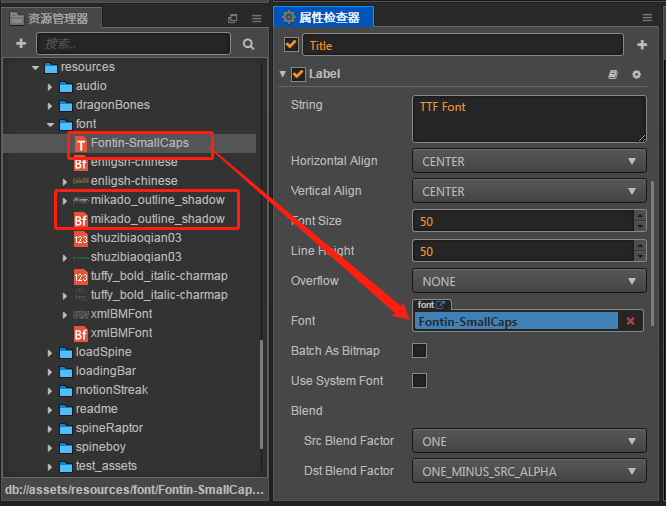Expand the motionStreak folder
This screenshot has height=506, width=666.
(50, 391)
